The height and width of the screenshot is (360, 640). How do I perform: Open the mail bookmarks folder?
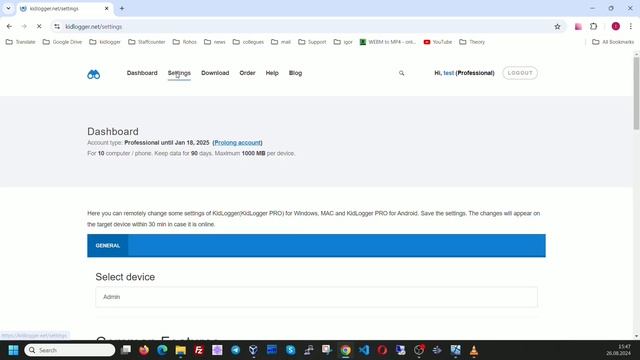[x=281, y=42]
